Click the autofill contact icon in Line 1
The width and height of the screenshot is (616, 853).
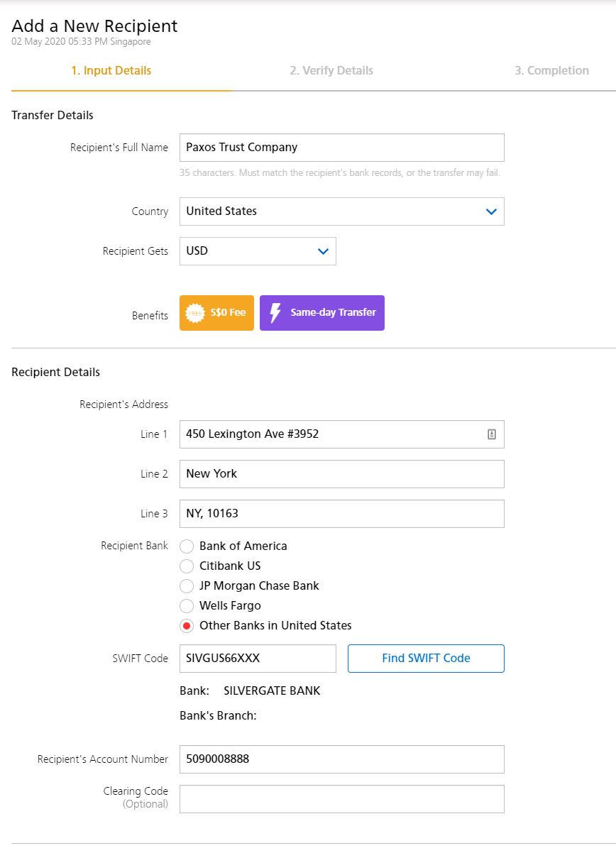pos(492,434)
